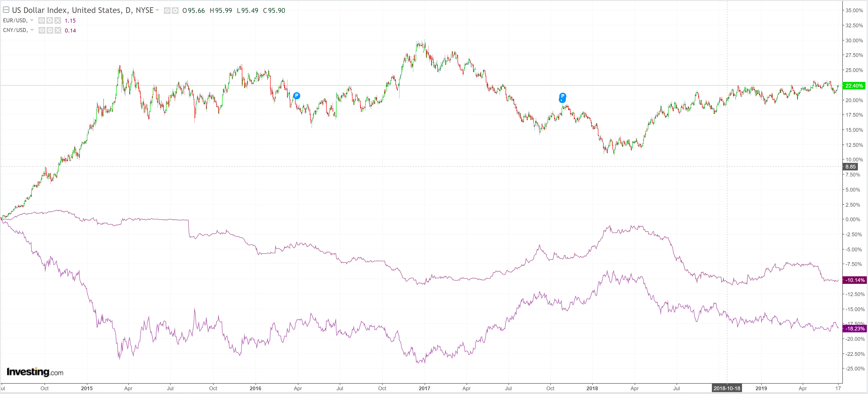The width and height of the screenshot is (868, 394).
Task: Click the Investing.com logo watermark
Action: point(35,372)
